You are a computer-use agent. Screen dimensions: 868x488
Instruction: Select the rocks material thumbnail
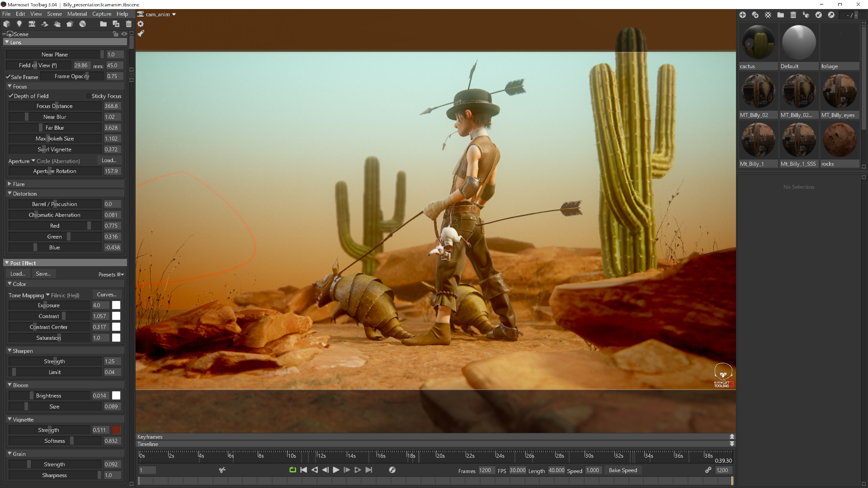coord(840,140)
